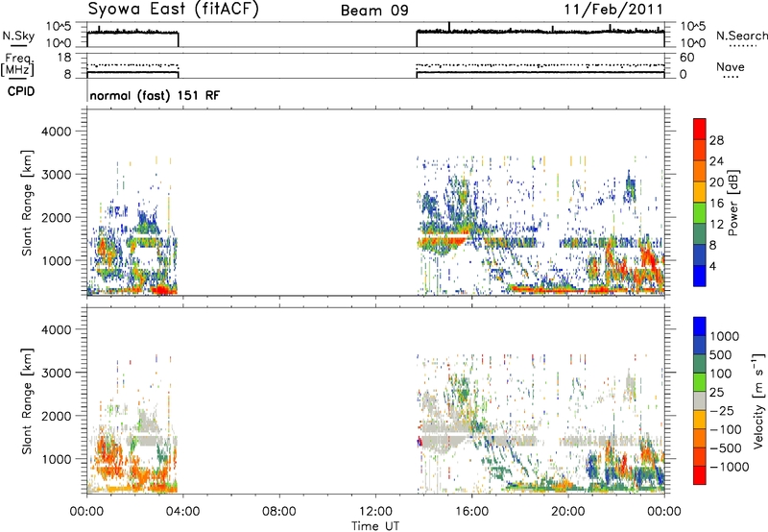Pick the blue top segment of the velocity colorbar
Viewport: 768px width, 532px height.
pos(700,326)
